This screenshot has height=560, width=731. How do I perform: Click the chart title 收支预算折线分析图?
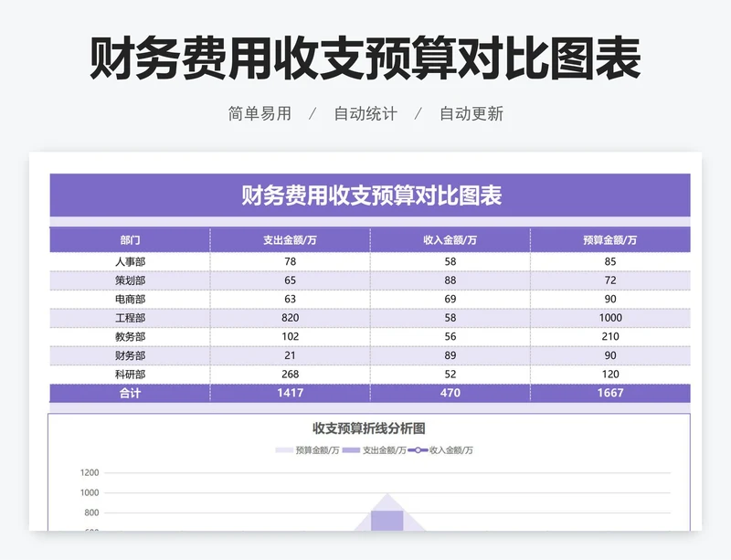click(369, 428)
